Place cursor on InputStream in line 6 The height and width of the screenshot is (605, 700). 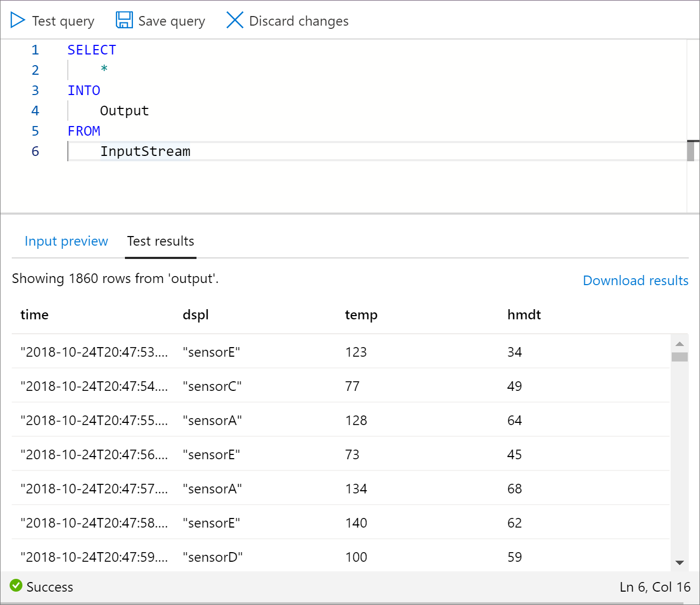point(145,152)
